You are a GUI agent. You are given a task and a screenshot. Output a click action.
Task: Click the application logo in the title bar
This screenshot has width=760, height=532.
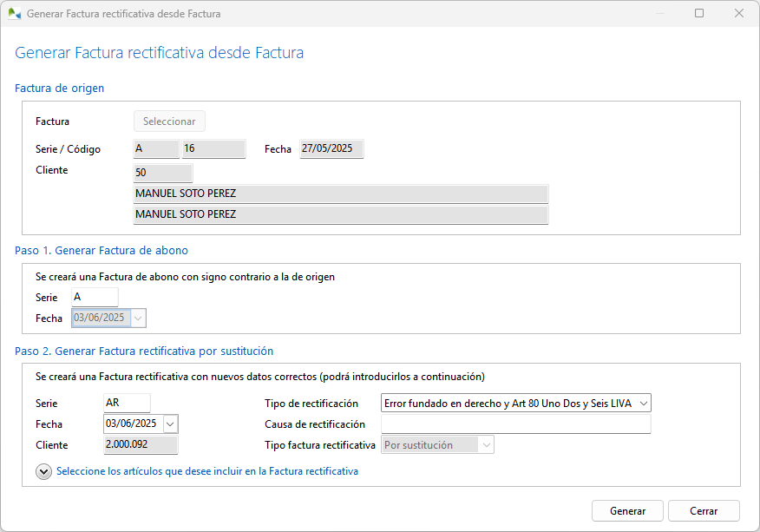15,14
